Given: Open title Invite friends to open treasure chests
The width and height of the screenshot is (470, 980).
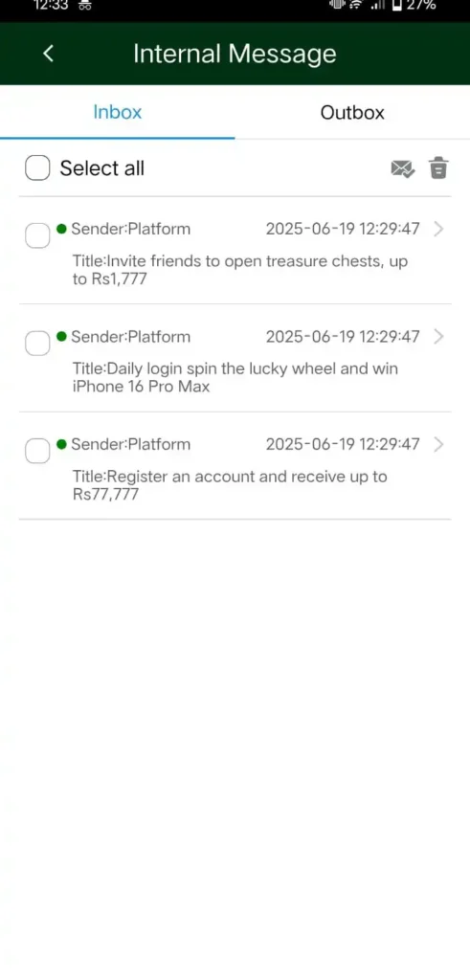Looking at the screenshot, I should click(x=240, y=270).
